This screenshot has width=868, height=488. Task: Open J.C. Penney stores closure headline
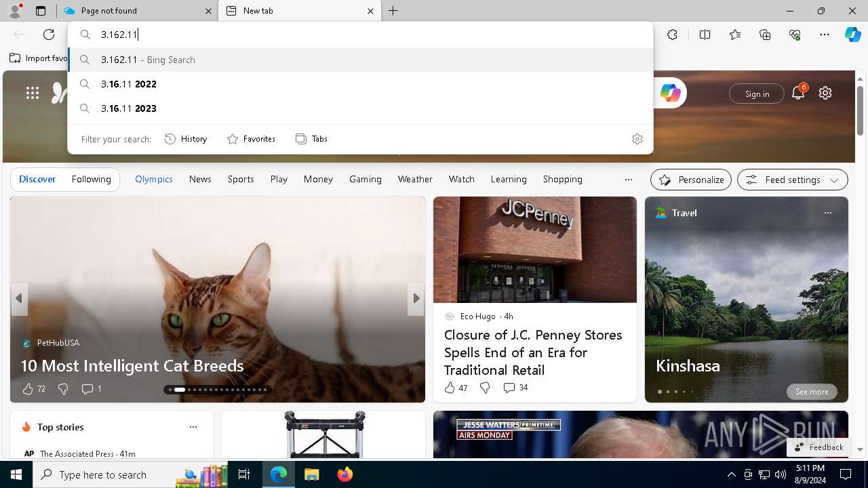click(533, 352)
